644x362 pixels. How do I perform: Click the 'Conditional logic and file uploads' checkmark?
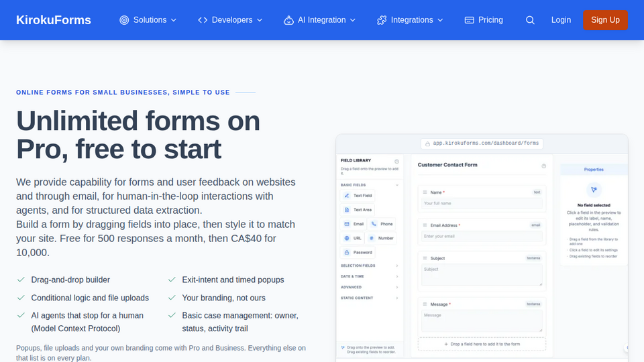click(21, 298)
